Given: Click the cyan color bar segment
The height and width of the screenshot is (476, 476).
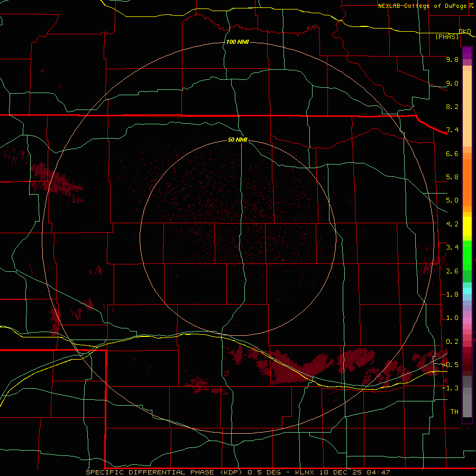Looking at the screenshot, I should [x=467, y=291].
